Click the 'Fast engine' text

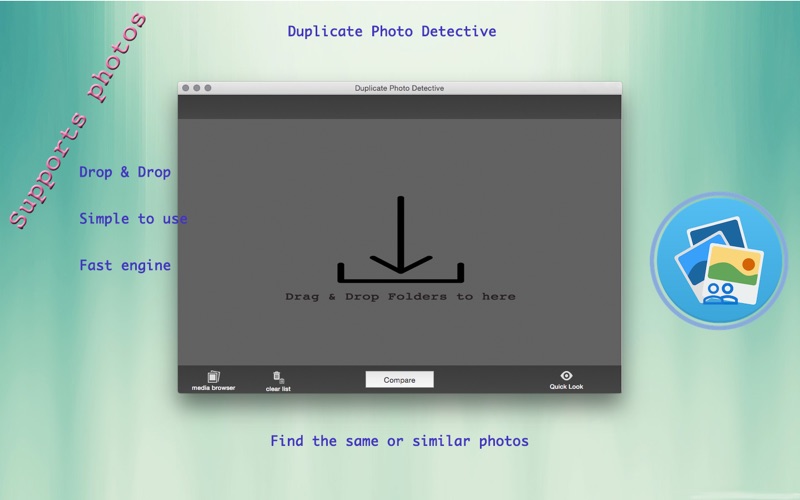coord(125,265)
